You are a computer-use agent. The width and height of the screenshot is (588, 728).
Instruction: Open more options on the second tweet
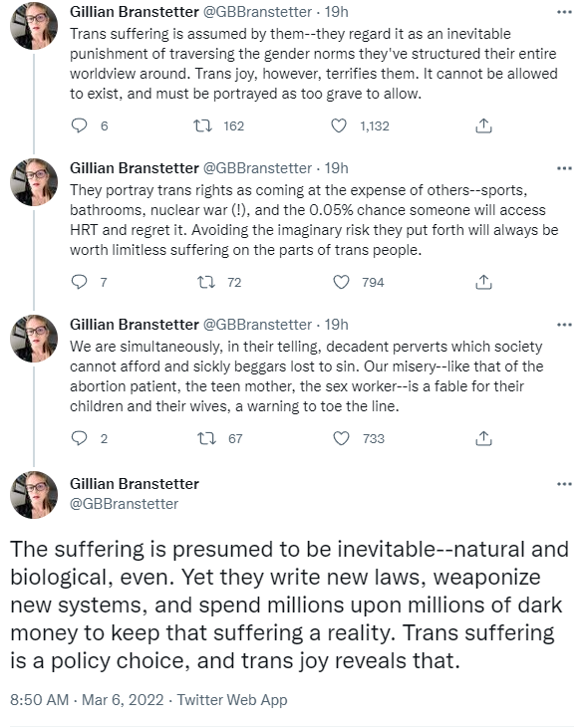(564, 168)
